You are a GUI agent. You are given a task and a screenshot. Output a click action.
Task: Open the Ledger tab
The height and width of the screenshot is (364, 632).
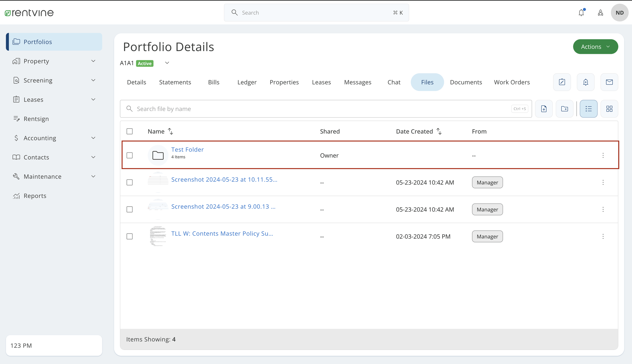point(247,82)
